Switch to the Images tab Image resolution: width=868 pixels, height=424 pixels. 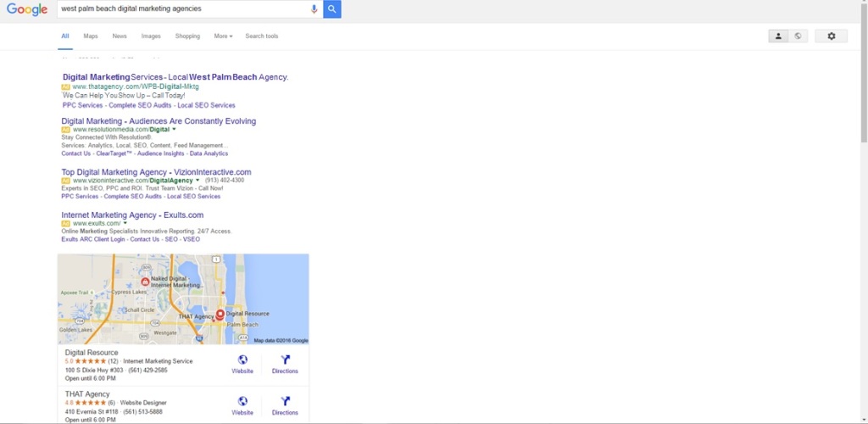pyautogui.click(x=151, y=36)
